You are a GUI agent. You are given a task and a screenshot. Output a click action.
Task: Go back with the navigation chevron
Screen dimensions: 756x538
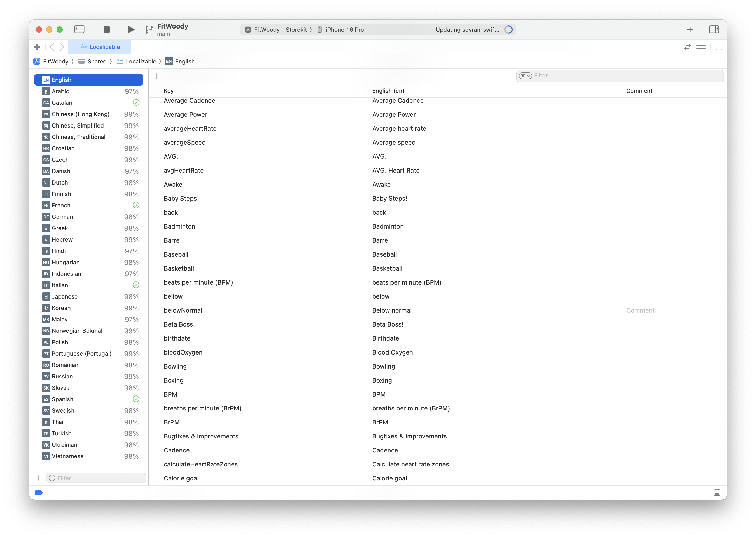(52, 47)
